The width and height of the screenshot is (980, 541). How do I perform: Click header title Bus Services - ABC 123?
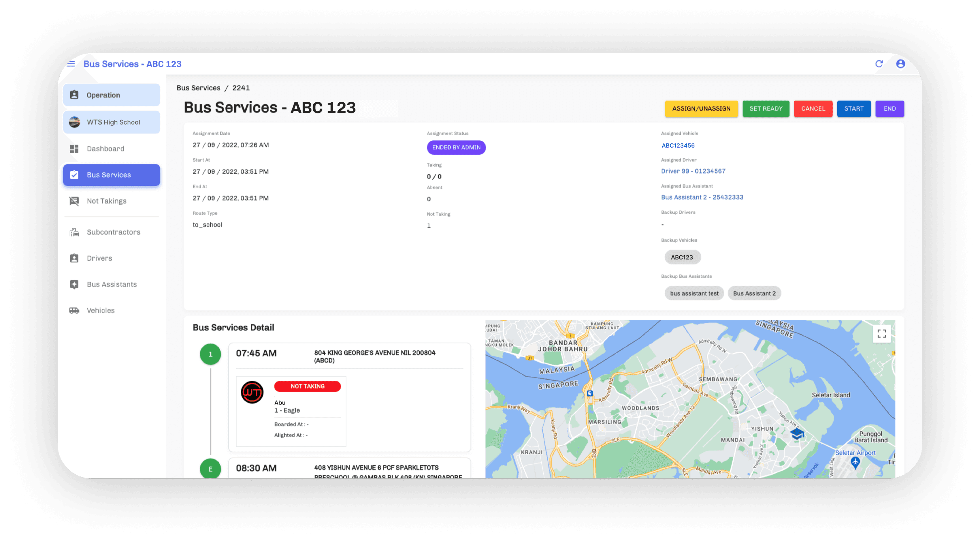[x=132, y=64]
